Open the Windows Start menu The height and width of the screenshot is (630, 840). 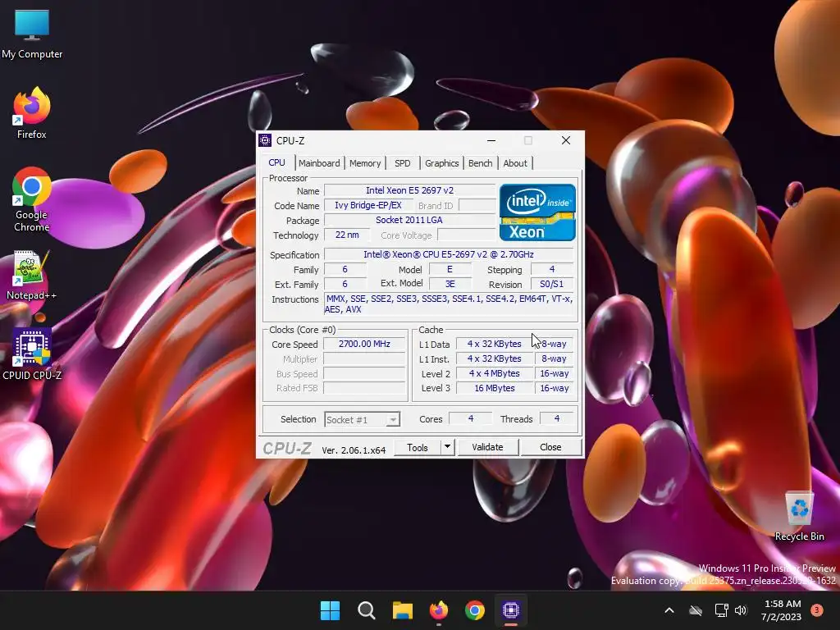pyautogui.click(x=330, y=610)
